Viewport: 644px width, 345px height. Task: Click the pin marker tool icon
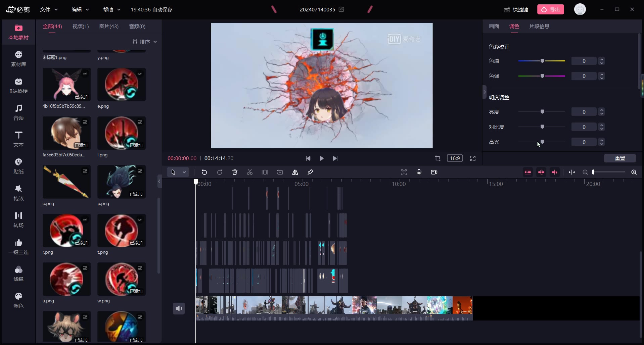coord(310,172)
